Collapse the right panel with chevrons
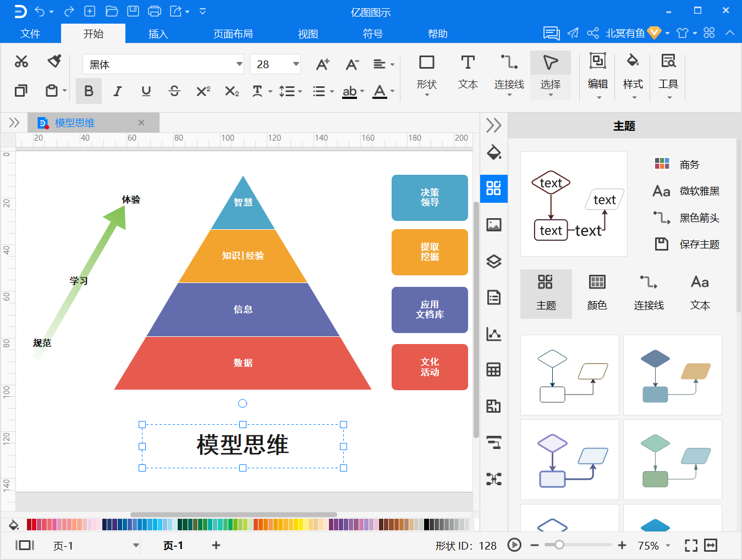The height and width of the screenshot is (560, 742). tap(494, 125)
